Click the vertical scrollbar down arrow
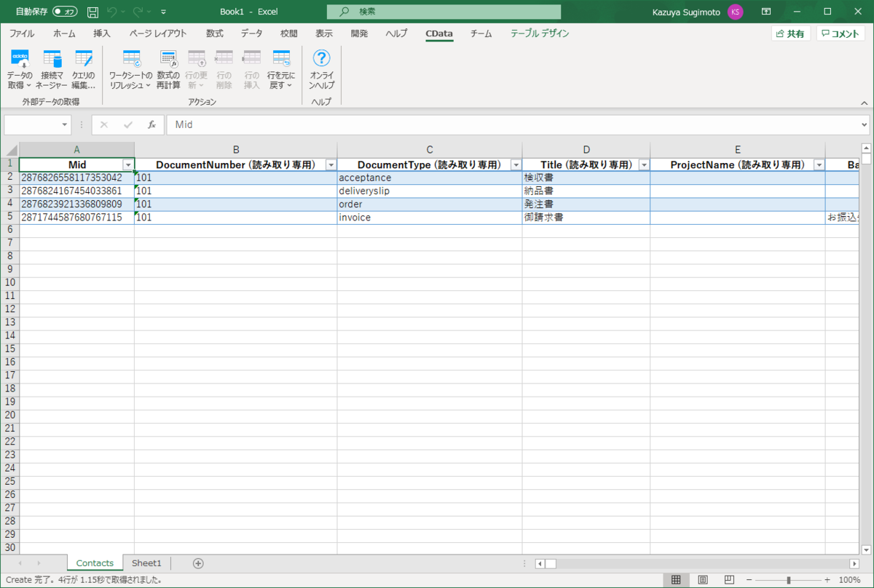Viewport: 874px width, 588px height. pyautogui.click(x=867, y=549)
